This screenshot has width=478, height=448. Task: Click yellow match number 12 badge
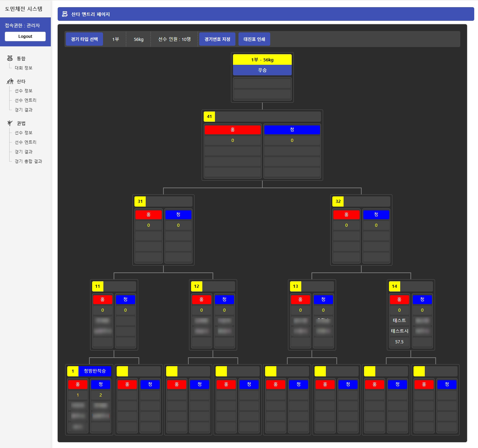pyautogui.click(x=197, y=286)
